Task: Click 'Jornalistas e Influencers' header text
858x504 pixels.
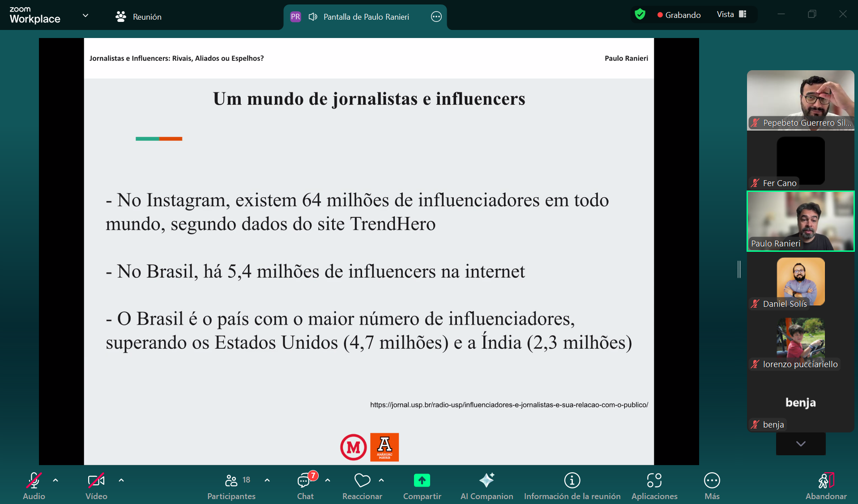Action: click(x=176, y=58)
